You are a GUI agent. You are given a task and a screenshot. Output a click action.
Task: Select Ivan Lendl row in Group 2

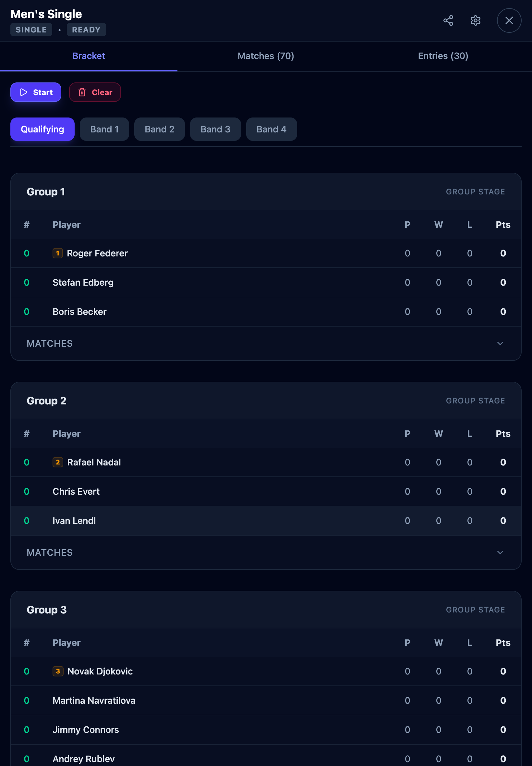click(x=74, y=521)
